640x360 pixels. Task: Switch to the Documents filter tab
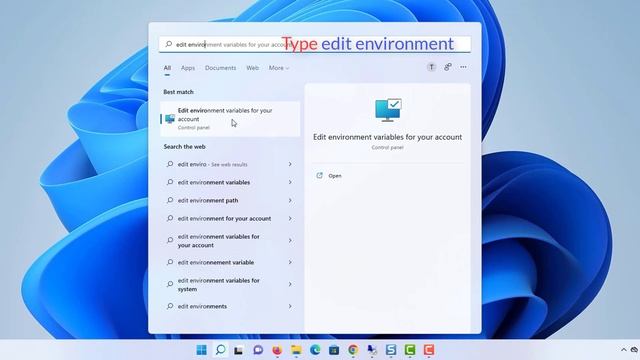tap(220, 68)
